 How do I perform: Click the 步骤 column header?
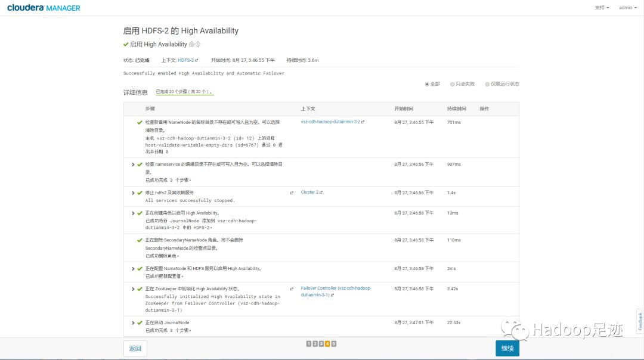point(150,109)
